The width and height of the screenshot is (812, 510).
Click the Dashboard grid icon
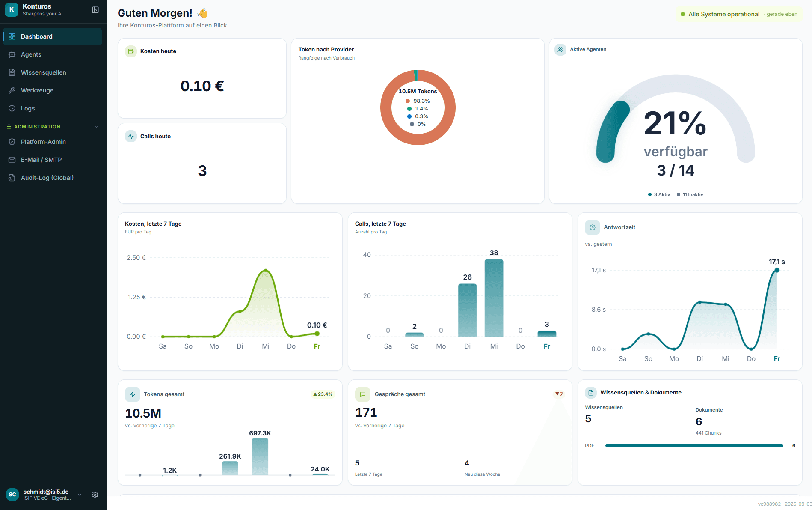(x=12, y=36)
